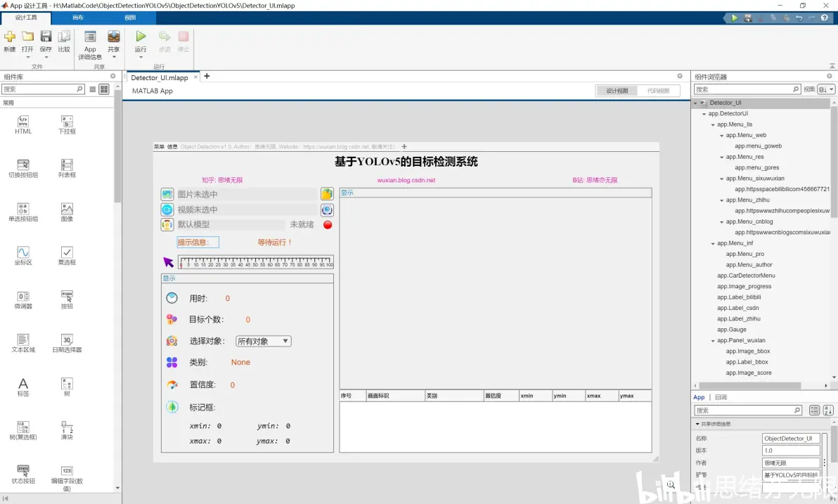Click camera icon beside 视频未选中

pyautogui.click(x=327, y=209)
